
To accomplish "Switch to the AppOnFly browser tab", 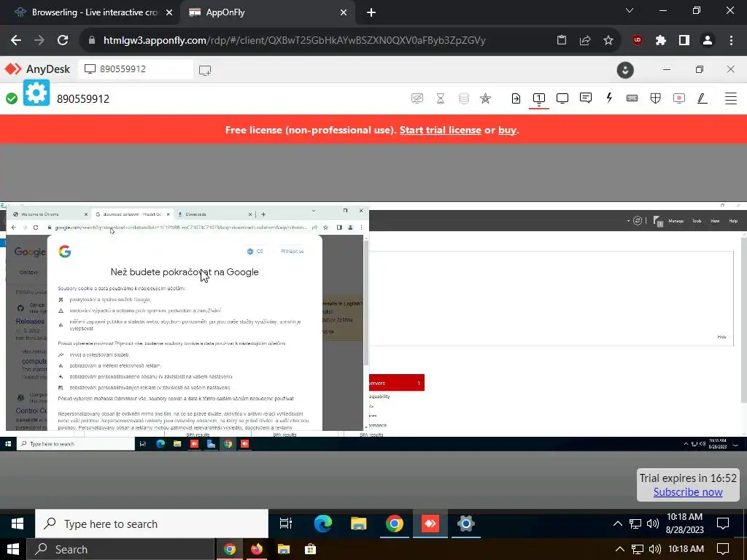I will (x=267, y=12).
